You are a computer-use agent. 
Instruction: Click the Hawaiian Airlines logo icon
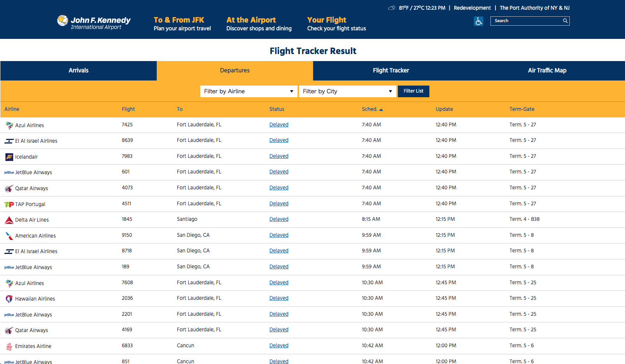9,299
